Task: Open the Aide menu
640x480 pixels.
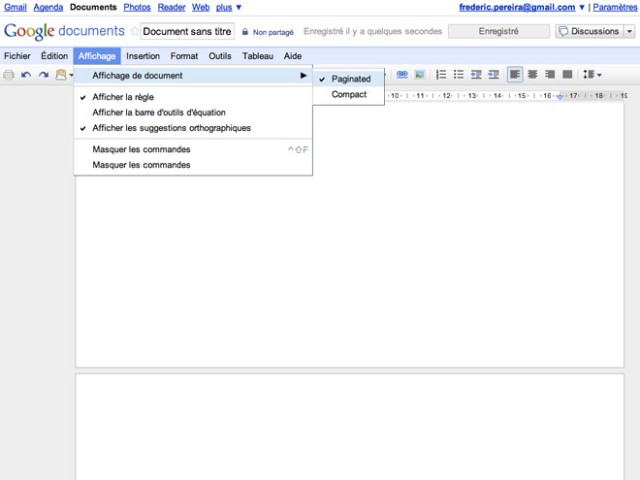Action: (293, 56)
